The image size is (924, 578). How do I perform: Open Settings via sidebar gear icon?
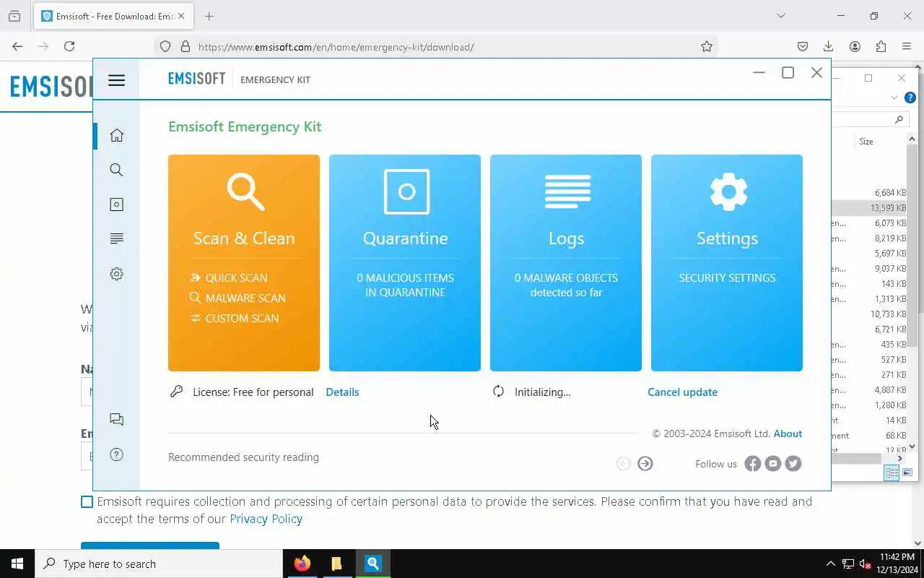(x=116, y=274)
